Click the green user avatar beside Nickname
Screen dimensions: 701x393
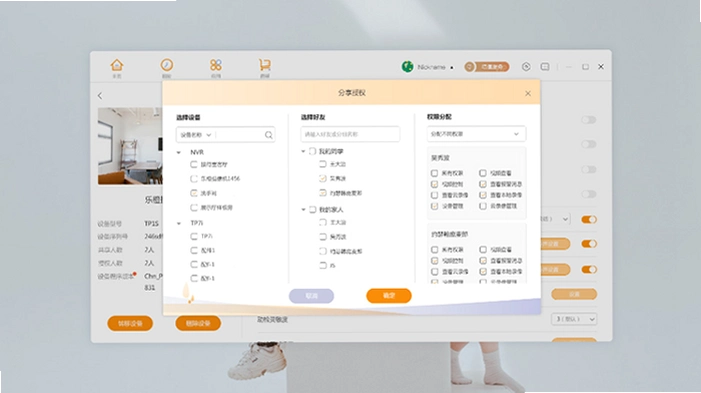(x=407, y=67)
